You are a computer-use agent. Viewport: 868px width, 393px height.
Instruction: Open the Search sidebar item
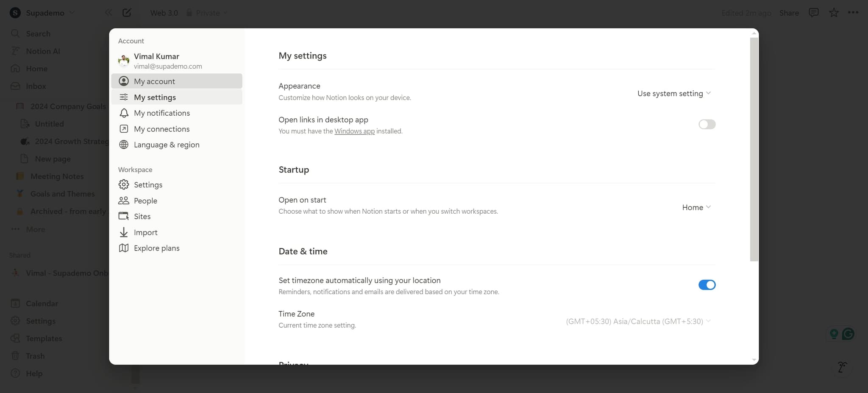click(38, 33)
